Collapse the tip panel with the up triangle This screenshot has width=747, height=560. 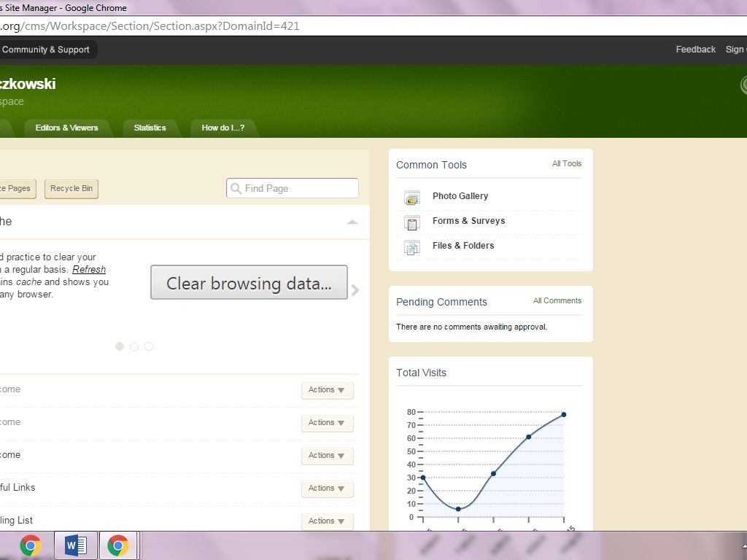click(x=352, y=222)
